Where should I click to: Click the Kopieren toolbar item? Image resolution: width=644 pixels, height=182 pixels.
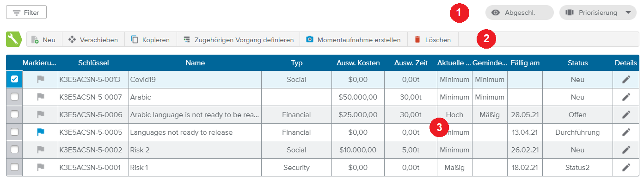pyautogui.click(x=151, y=40)
